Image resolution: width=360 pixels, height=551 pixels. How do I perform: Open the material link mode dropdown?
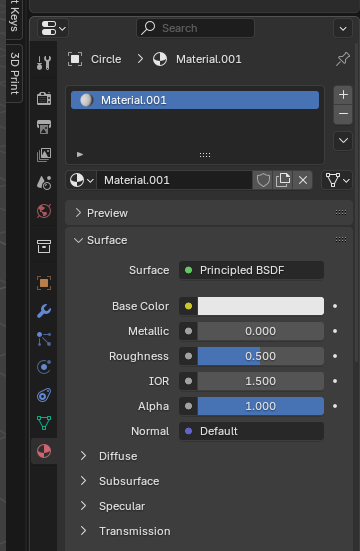click(337, 180)
